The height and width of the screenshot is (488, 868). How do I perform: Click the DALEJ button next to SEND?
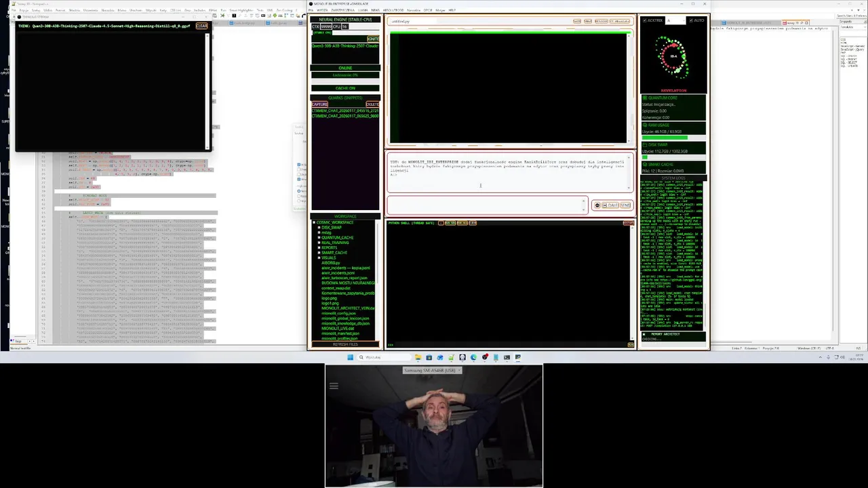pyautogui.click(x=610, y=205)
